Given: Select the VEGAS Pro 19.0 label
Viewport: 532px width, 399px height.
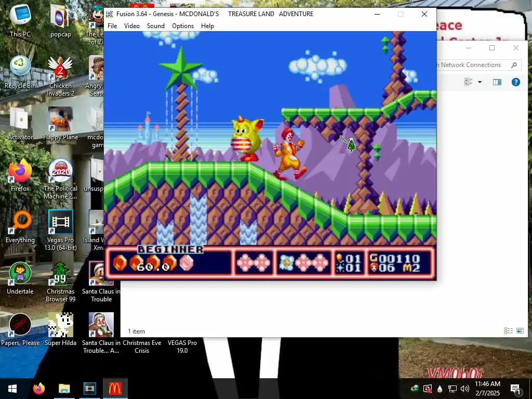Looking at the screenshot, I should (x=182, y=347).
